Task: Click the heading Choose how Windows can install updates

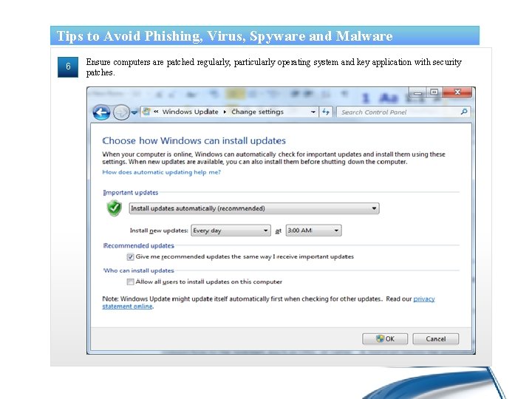Action: point(194,140)
